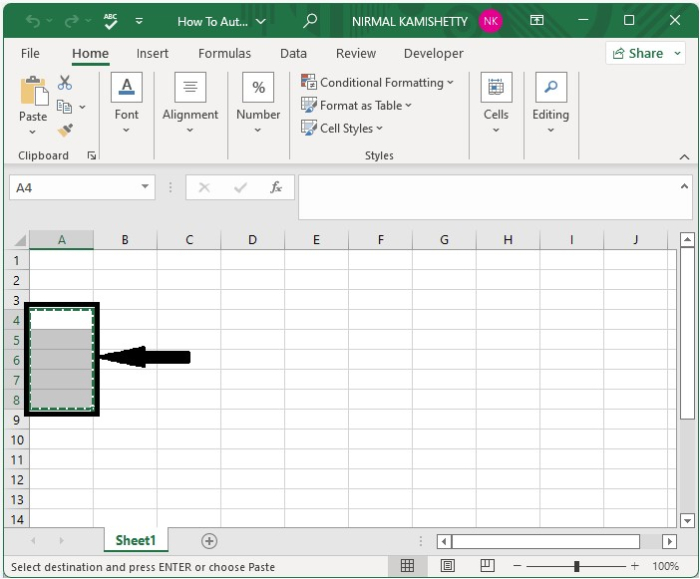Switch to the Insert tab
The height and width of the screenshot is (579, 700).
pyautogui.click(x=152, y=54)
